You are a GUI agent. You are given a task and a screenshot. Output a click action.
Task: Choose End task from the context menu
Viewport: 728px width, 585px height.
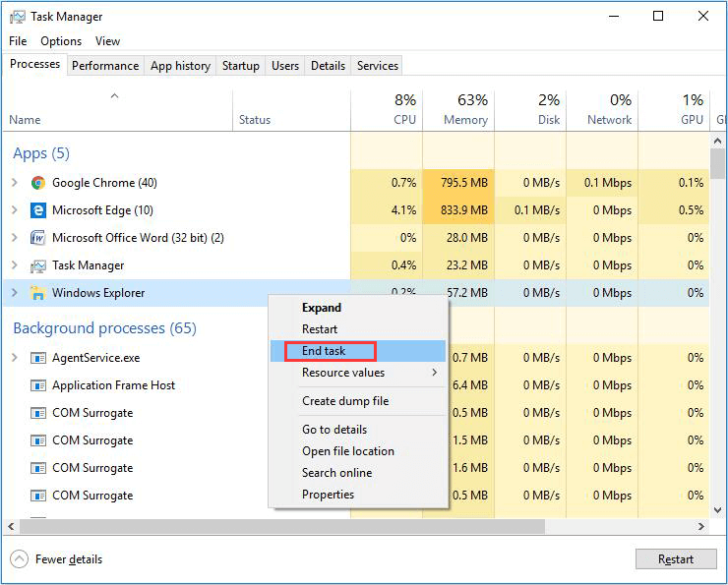(x=325, y=351)
